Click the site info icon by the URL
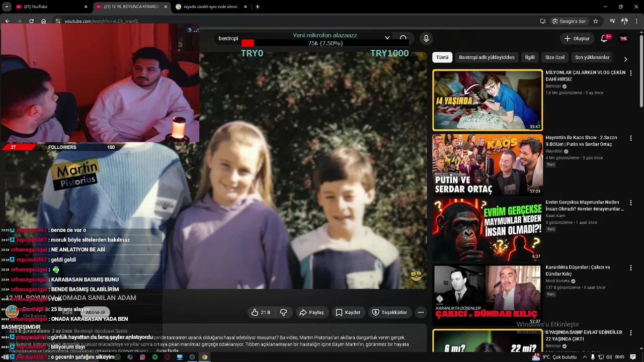 (x=58, y=21)
